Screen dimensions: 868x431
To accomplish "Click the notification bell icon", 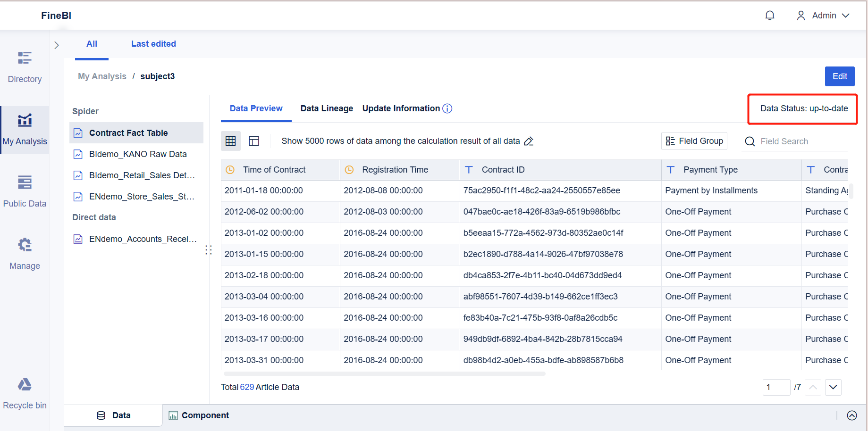I will 770,15.
